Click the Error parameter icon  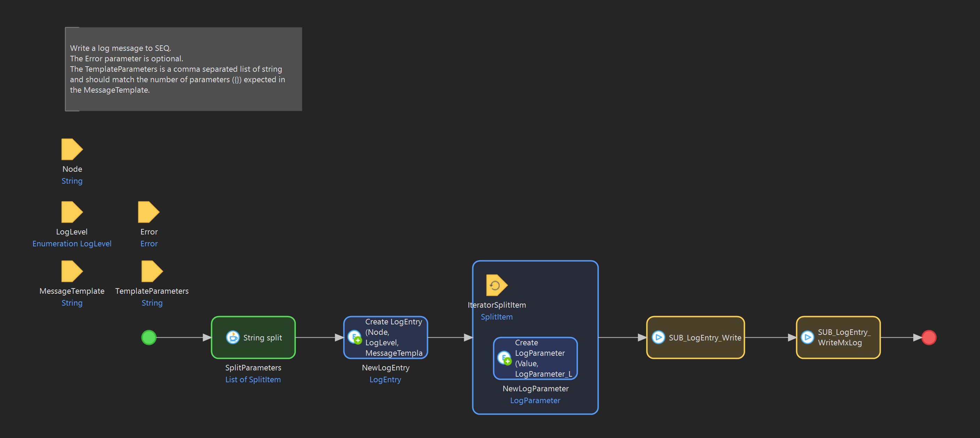coord(148,212)
